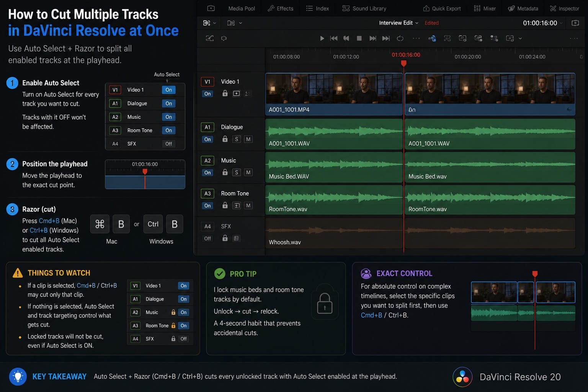This screenshot has height=392, width=588.
Task: Toggle the highlighted blue linked-selection icon
Action: point(432,38)
